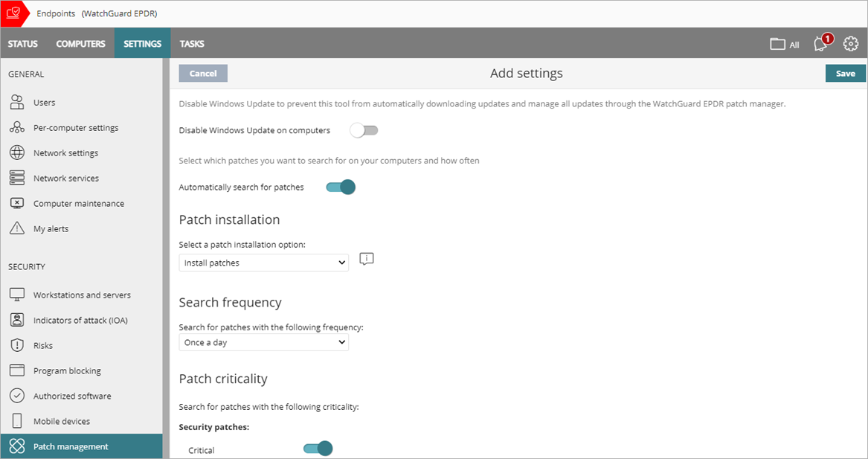The width and height of the screenshot is (868, 459).
Task: Switch to the COMPUTERS tab
Action: pos(80,43)
